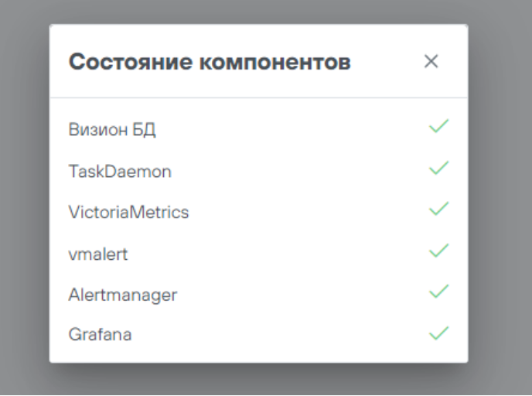This screenshot has height=396, width=532.
Task: Click the divider line under the dialog header
Action: 258,97
